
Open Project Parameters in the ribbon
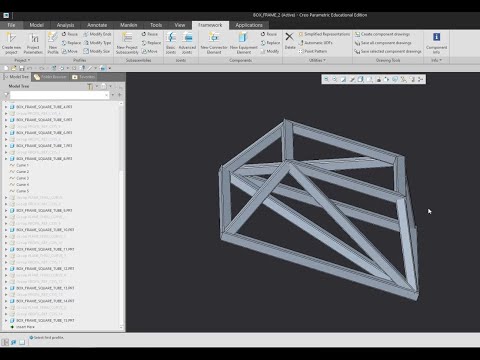click(x=33, y=43)
